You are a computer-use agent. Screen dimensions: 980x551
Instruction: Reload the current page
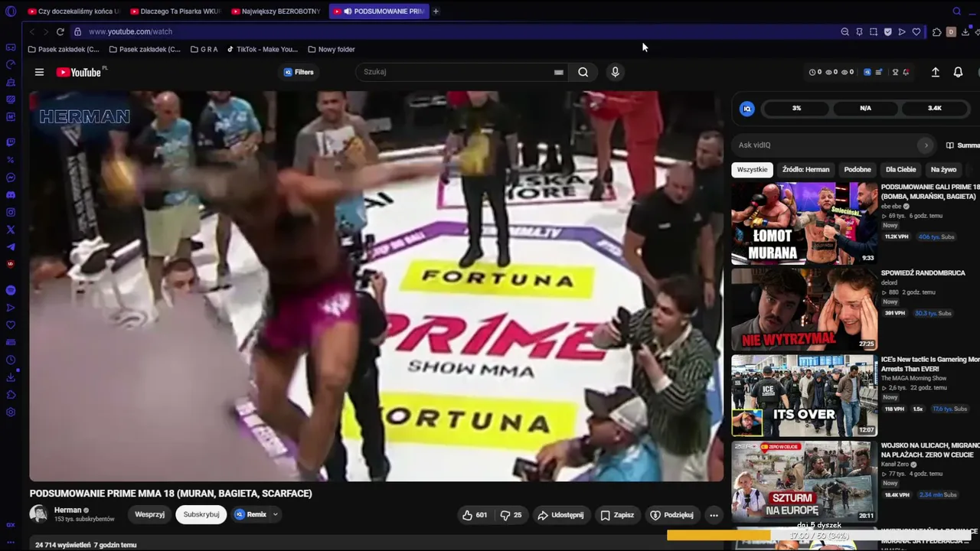pyautogui.click(x=60, y=31)
